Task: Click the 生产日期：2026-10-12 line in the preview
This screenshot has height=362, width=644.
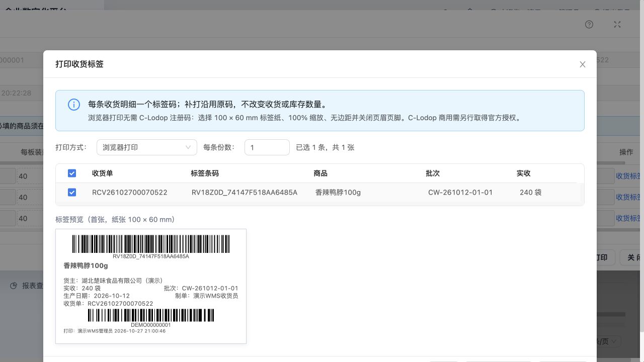Action: pyautogui.click(x=97, y=296)
